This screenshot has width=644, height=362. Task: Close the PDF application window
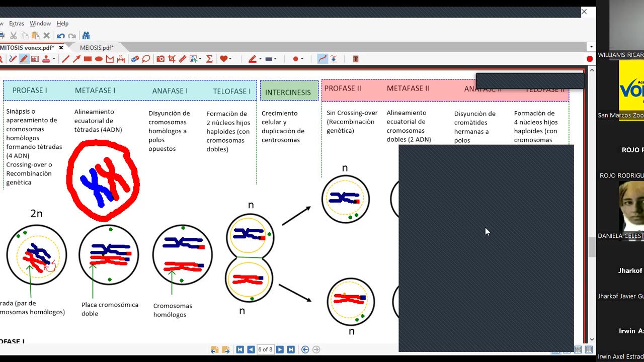coord(584,12)
